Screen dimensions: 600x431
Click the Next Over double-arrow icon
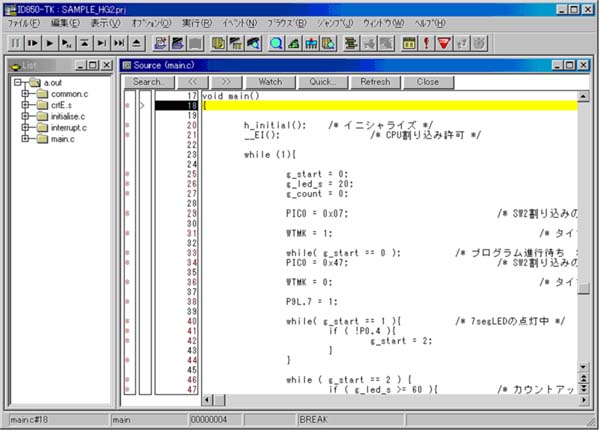pos(119,44)
